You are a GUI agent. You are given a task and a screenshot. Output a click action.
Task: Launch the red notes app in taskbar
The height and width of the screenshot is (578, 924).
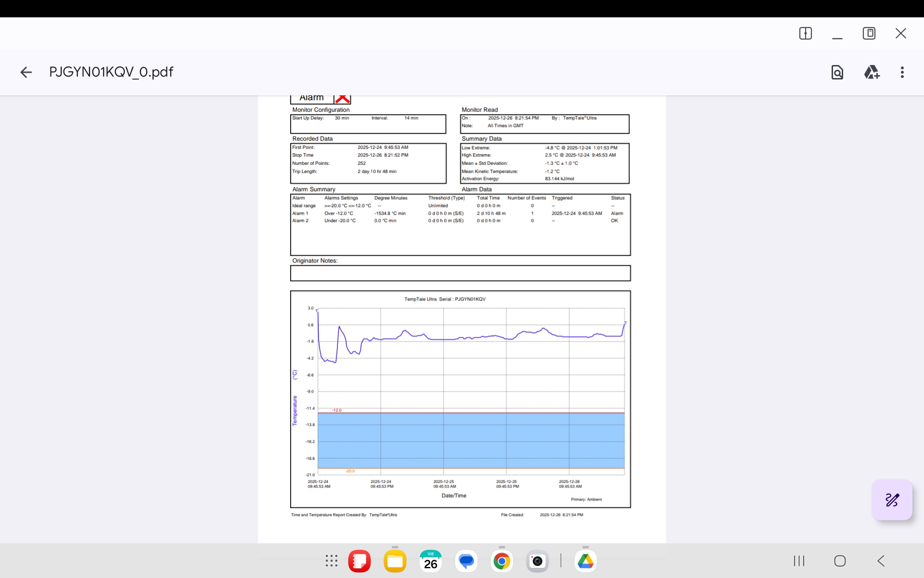pyautogui.click(x=359, y=561)
